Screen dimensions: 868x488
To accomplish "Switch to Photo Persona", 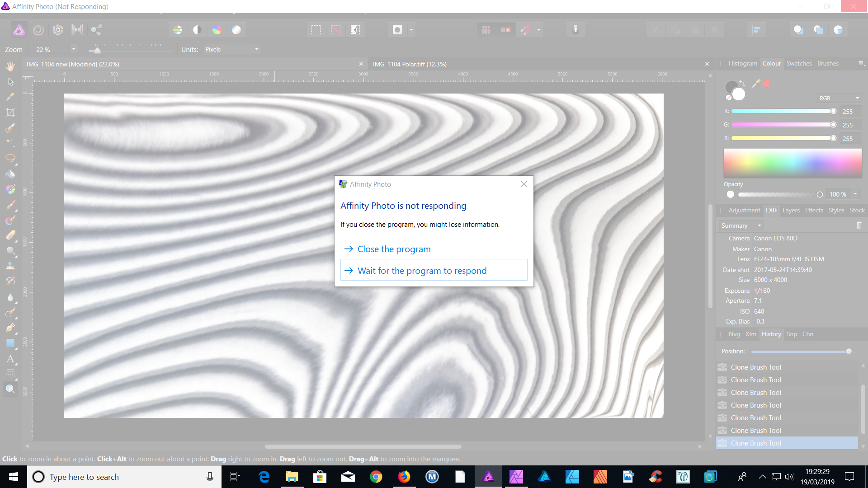I will click(x=19, y=30).
